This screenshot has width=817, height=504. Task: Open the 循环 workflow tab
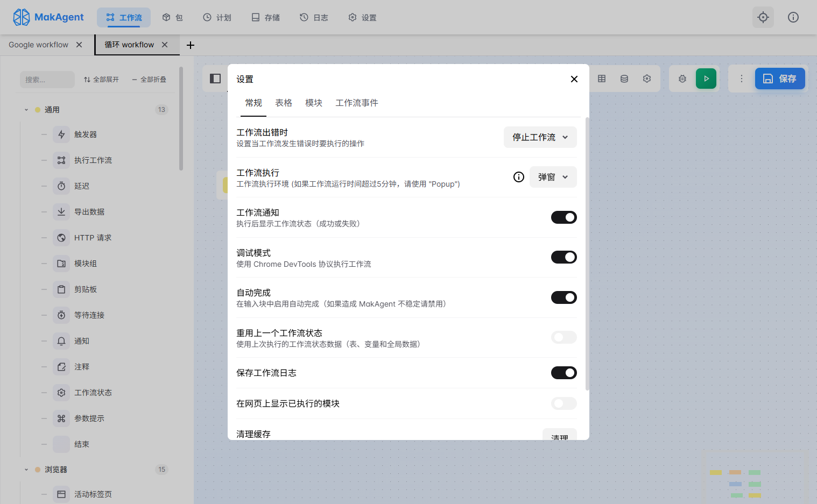point(129,45)
